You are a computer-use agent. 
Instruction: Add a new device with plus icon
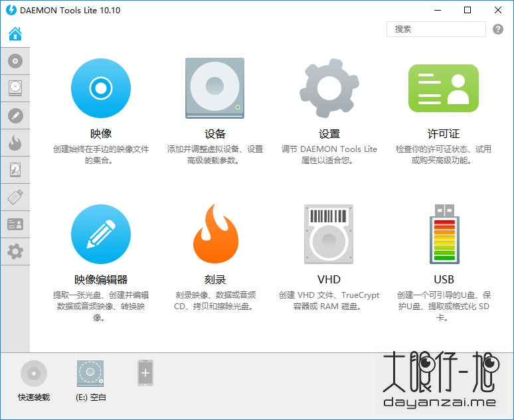tap(145, 373)
